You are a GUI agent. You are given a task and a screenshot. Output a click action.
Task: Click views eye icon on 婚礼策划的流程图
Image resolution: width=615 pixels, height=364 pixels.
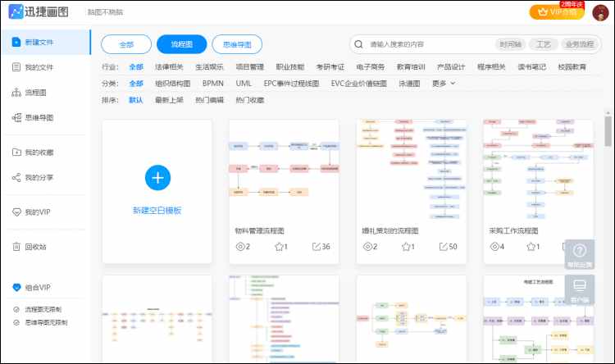point(367,246)
